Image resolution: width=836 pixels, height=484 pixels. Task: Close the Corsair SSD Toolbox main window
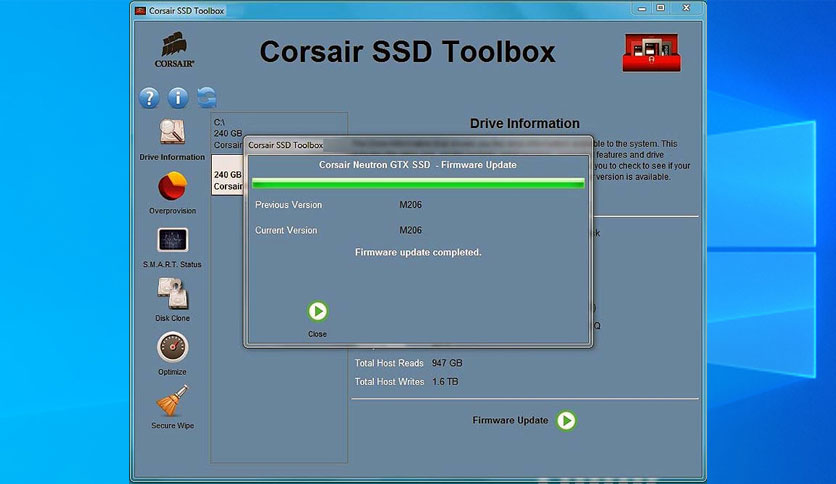point(686,8)
